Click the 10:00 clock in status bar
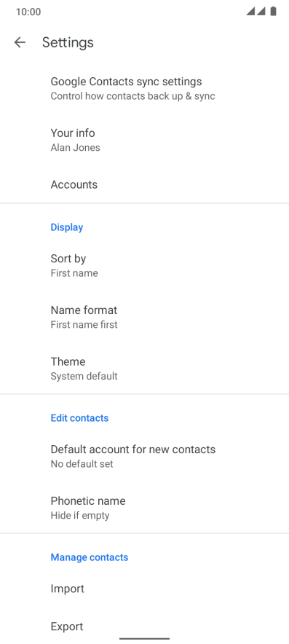The width and height of the screenshot is (289, 644). (28, 12)
